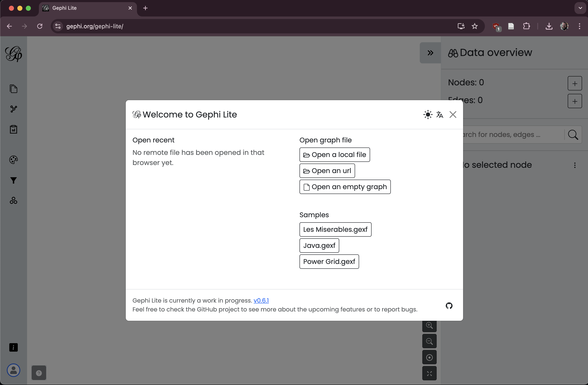The width and height of the screenshot is (588, 385).
Task: Click the document extension icon in toolbar
Action: tap(511, 26)
